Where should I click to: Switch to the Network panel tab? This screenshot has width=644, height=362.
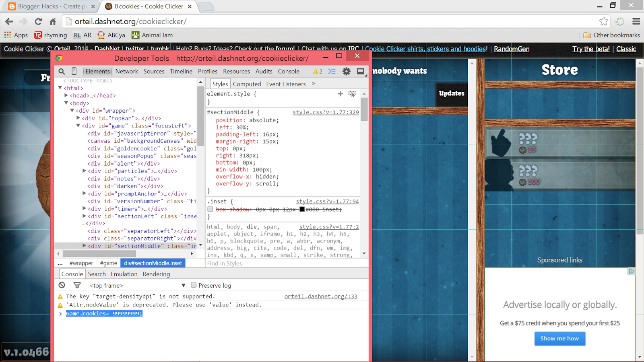pos(127,71)
